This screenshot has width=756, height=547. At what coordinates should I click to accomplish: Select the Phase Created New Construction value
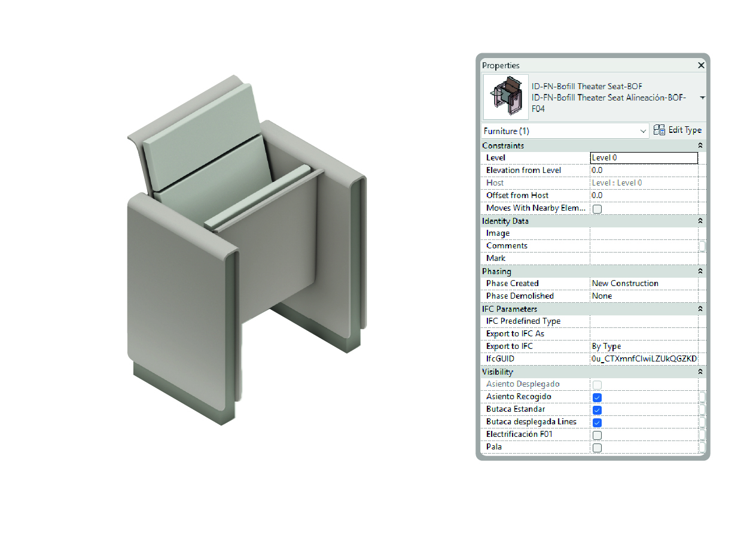pyautogui.click(x=644, y=284)
